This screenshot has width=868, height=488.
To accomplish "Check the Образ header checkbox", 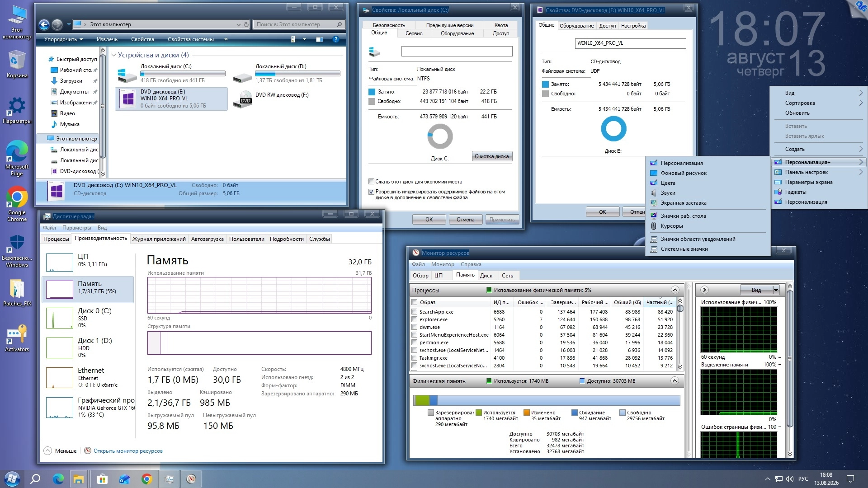I will pos(414,302).
